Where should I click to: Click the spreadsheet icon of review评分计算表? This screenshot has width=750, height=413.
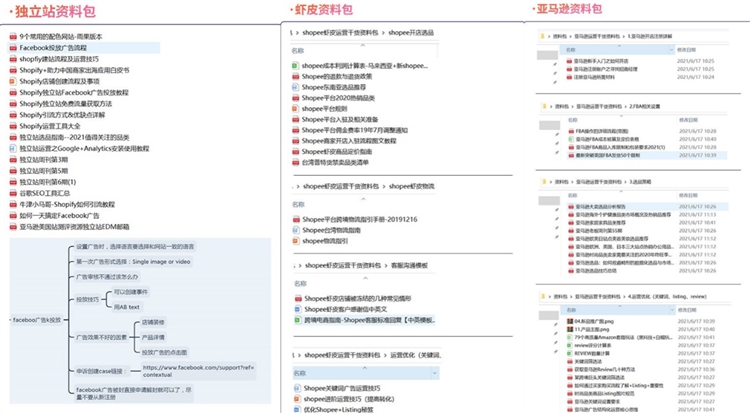tap(570, 345)
